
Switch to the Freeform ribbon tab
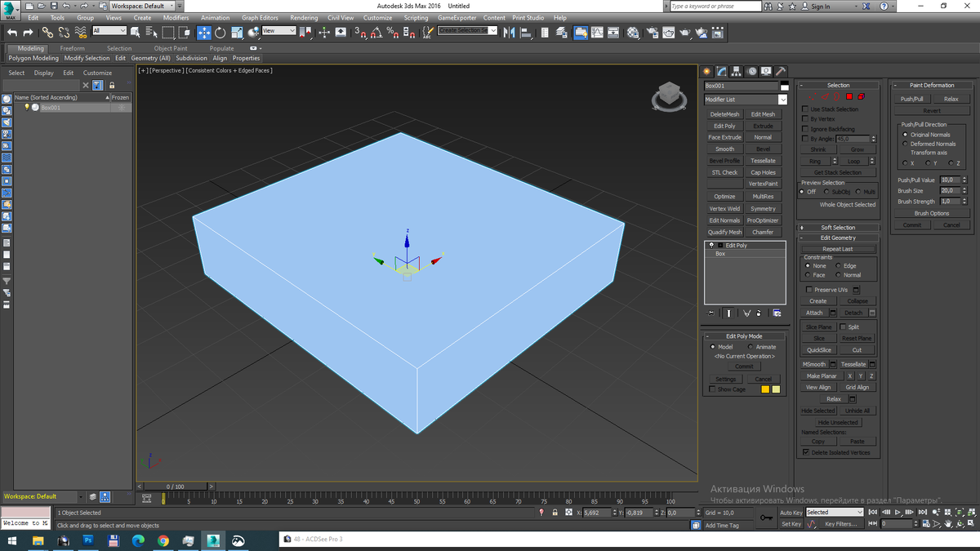(72, 48)
